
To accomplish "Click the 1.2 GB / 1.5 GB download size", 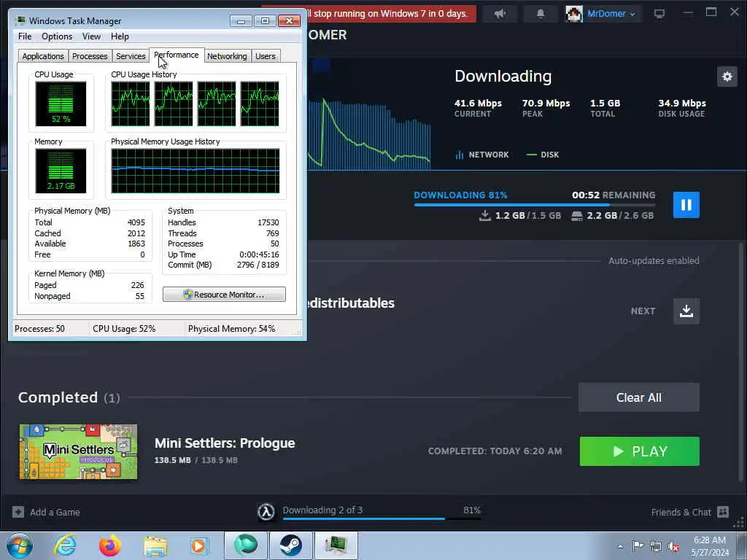I will pos(519,216).
